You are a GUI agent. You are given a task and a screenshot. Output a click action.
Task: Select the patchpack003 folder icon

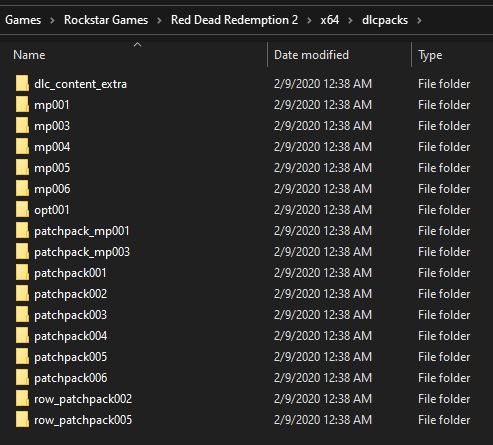pos(22,314)
